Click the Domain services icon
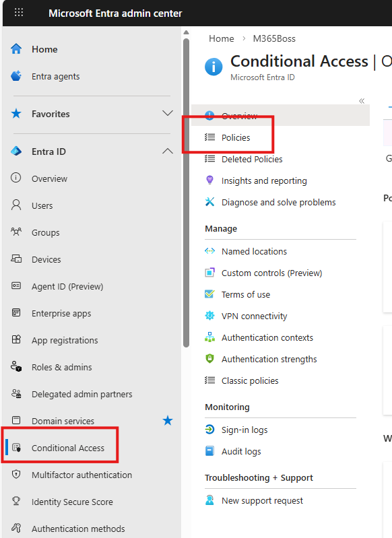The height and width of the screenshot is (538, 392). point(16,420)
